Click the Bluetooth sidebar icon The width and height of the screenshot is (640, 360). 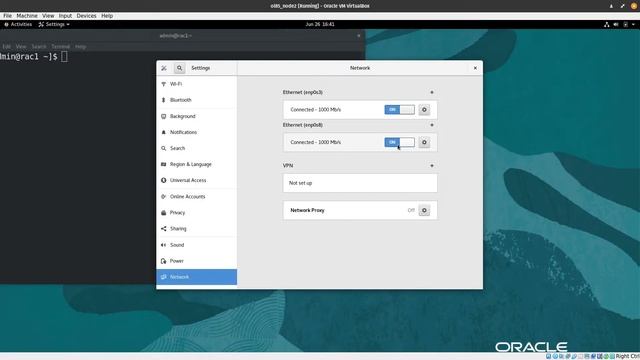pos(164,100)
